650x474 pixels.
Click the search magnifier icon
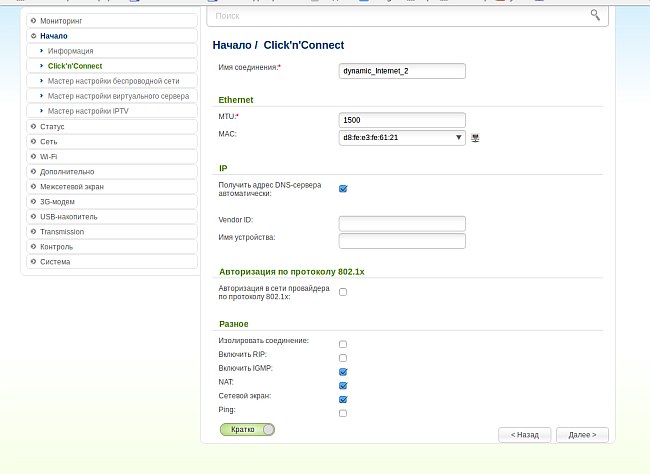point(595,15)
